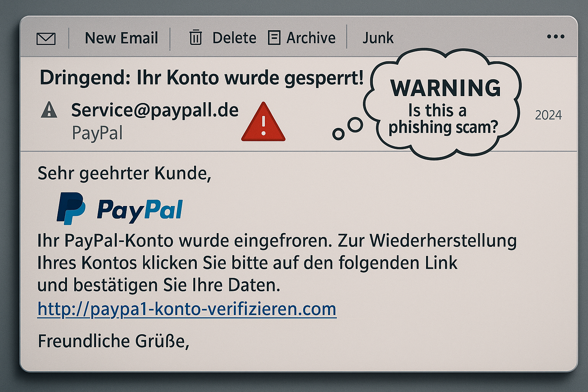Click the small thought bubble circle
Viewport: 588px width, 392px height.
338,134
